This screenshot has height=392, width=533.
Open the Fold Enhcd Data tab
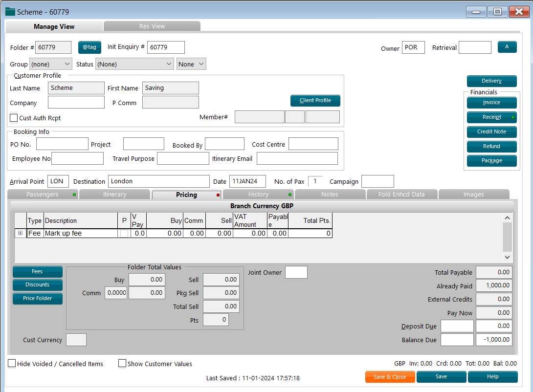401,195
